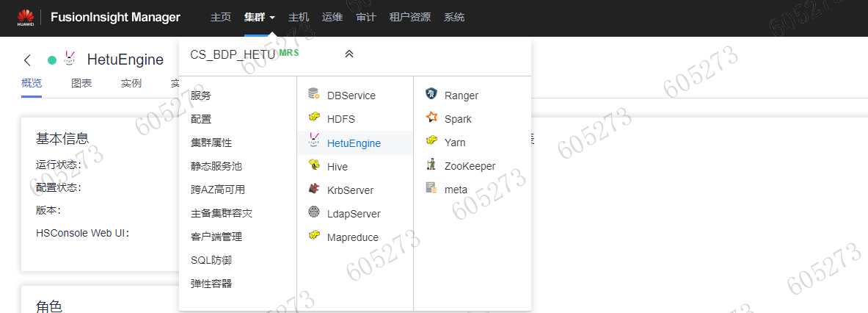The width and height of the screenshot is (868, 313).
Task: Open the ZooKeeper service link
Action: pos(470,166)
